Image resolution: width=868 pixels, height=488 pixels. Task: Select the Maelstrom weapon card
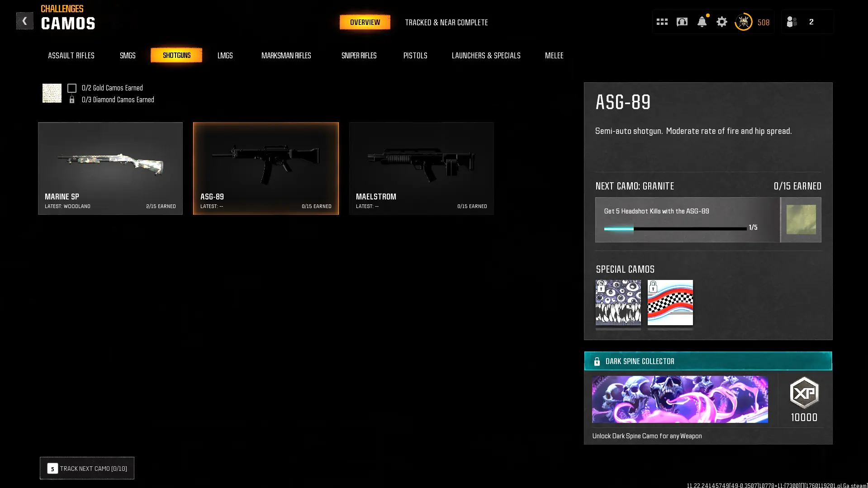pos(422,168)
